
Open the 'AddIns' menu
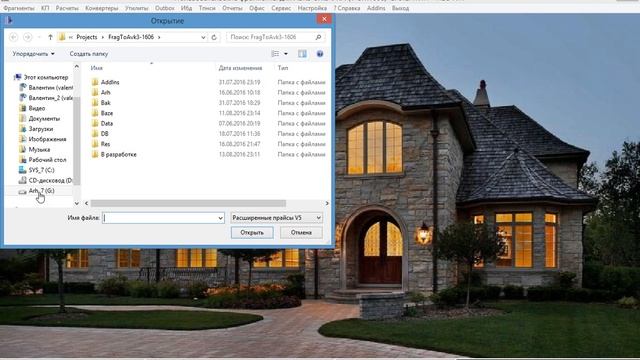pyautogui.click(x=376, y=8)
